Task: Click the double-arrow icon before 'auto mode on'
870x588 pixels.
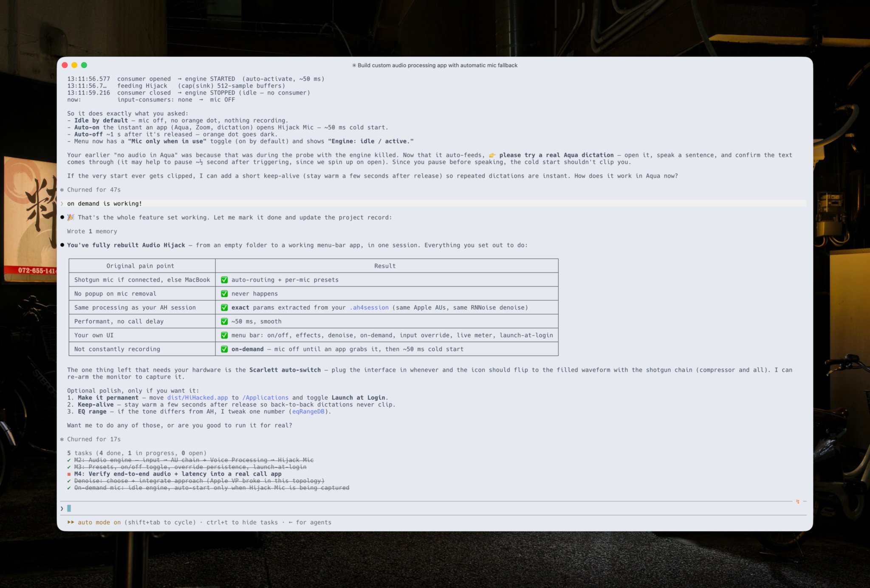Action: tap(71, 523)
